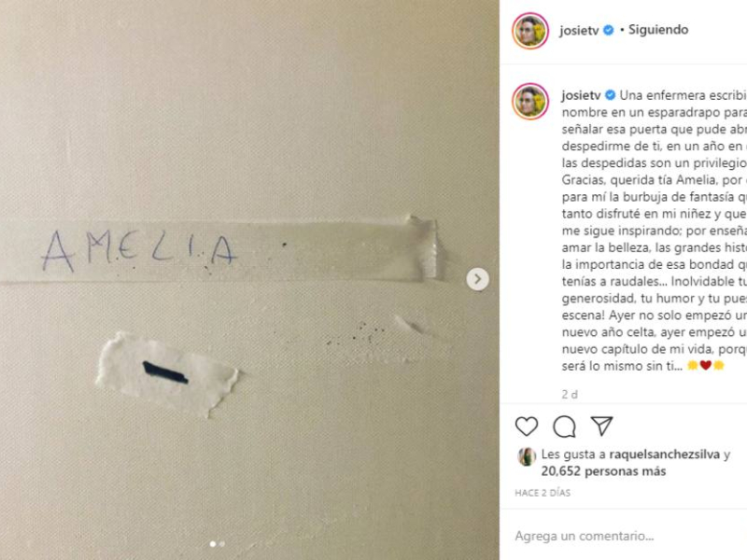747x560 pixels.
Task: Open raquelsanchezsilva's small avatar
Action: tap(527, 456)
